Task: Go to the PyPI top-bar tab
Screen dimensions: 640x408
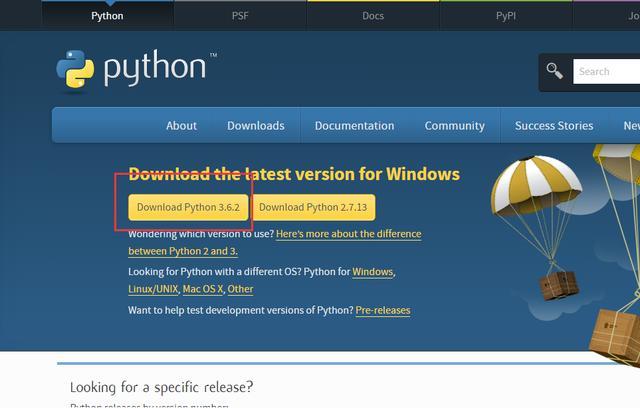Action: pos(506,16)
